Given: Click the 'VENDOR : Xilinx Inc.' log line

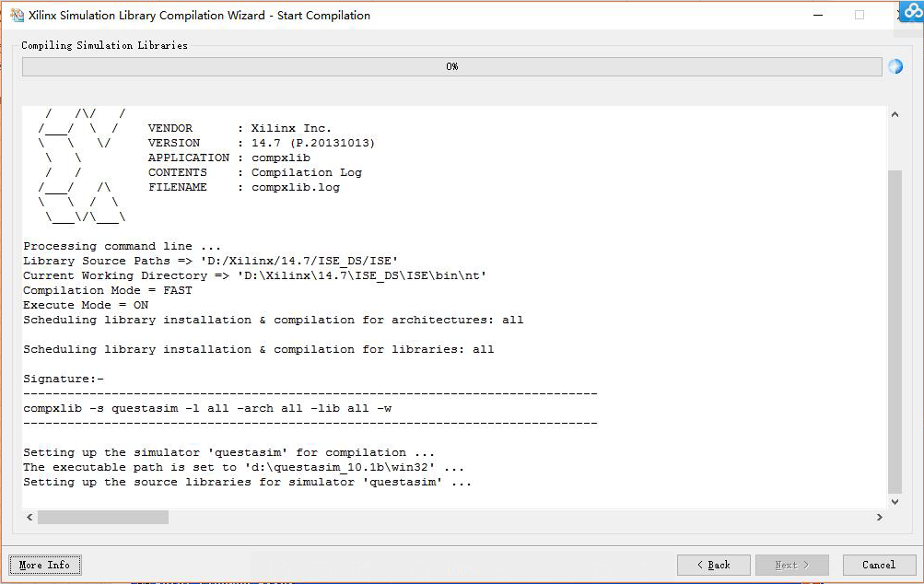Looking at the screenshot, I should click(240, 128).
